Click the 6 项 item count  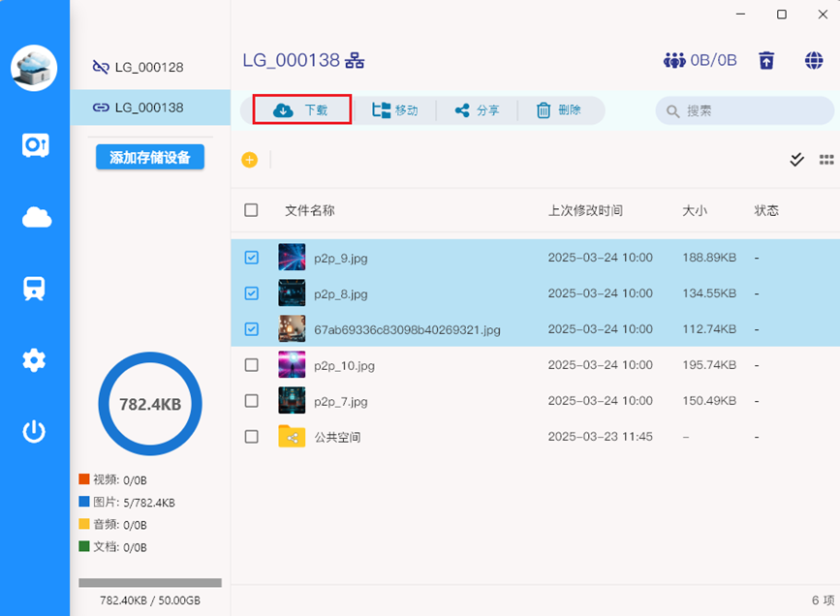coord(824,601)
